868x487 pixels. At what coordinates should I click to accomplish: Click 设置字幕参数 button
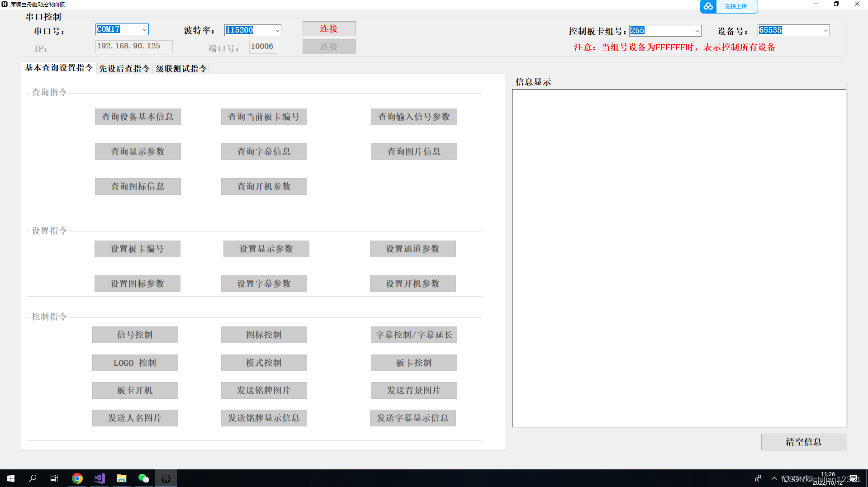264,284
